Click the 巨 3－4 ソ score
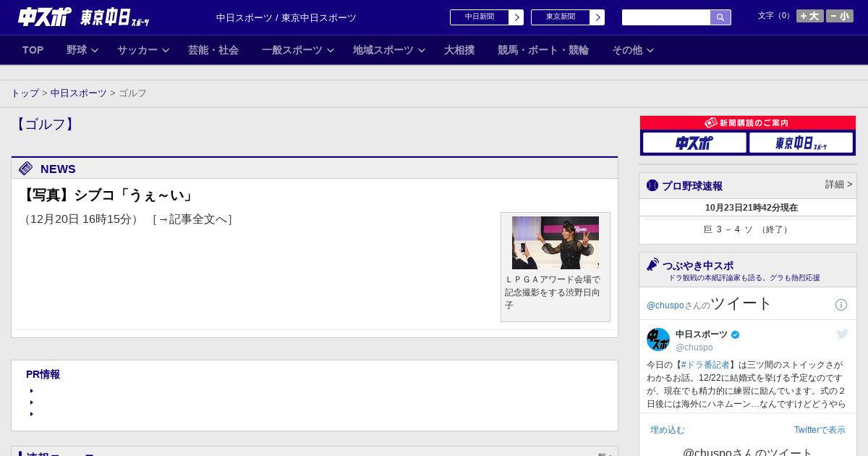The image size is (868, 456). tap(746, 229)
